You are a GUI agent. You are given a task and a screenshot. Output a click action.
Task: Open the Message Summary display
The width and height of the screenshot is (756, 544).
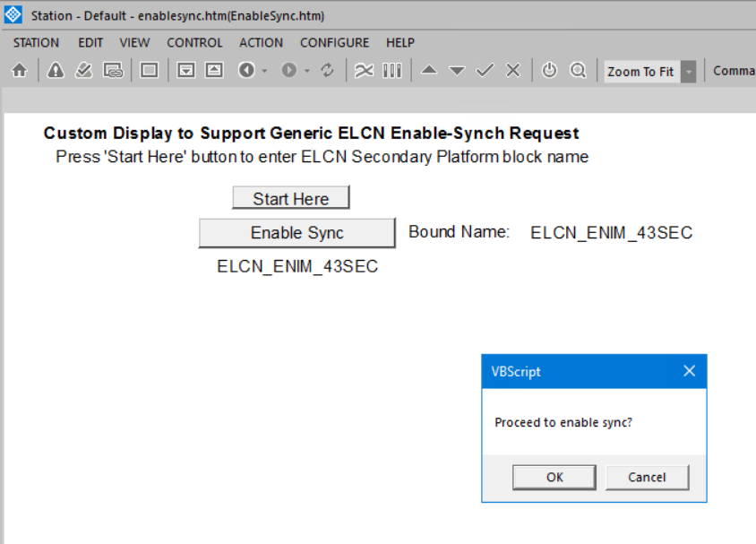tap(113, 70)
